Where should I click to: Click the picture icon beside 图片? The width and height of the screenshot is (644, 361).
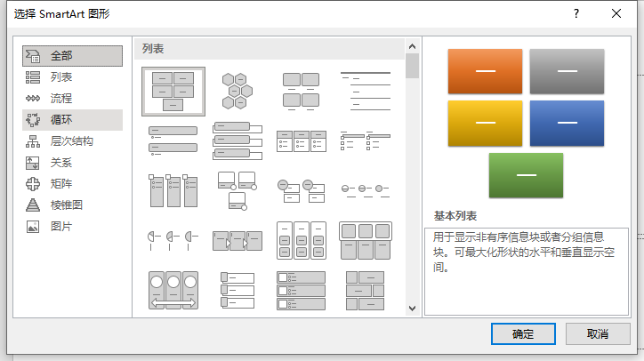(33, 227)
